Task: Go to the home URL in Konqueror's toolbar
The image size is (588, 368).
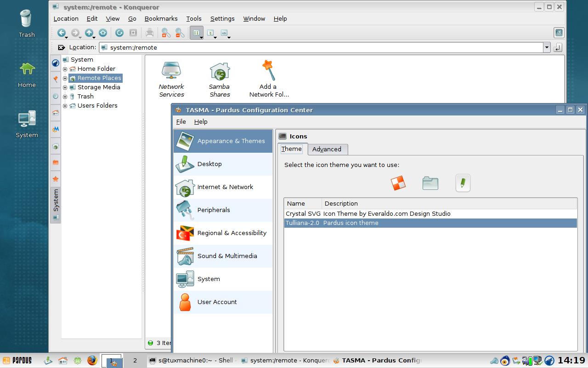Action: pos(103,33)
